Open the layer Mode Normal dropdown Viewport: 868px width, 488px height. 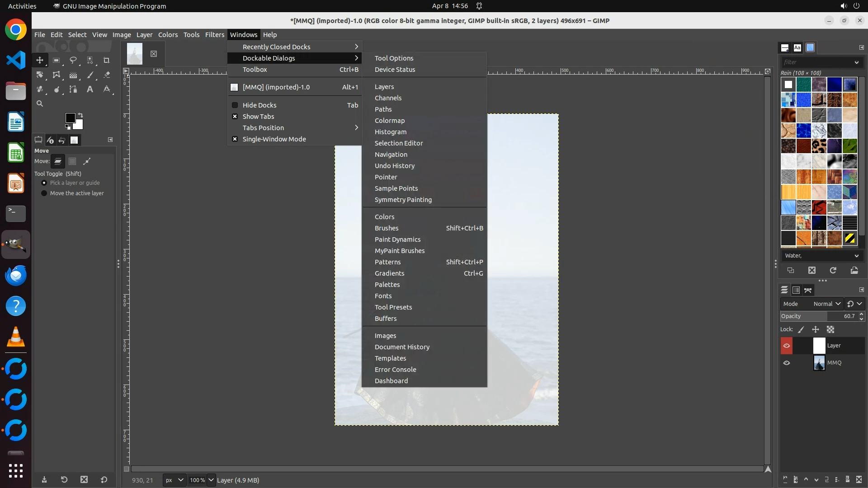click(826, 304)
